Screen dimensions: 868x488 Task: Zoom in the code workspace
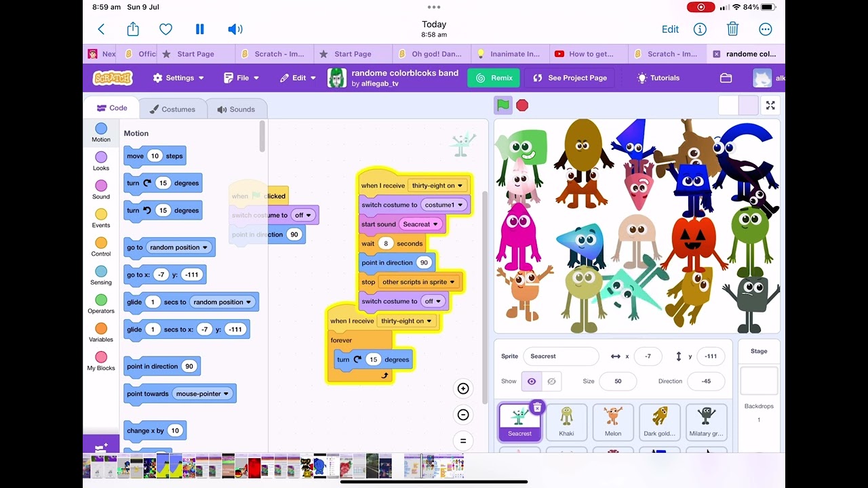463,388
